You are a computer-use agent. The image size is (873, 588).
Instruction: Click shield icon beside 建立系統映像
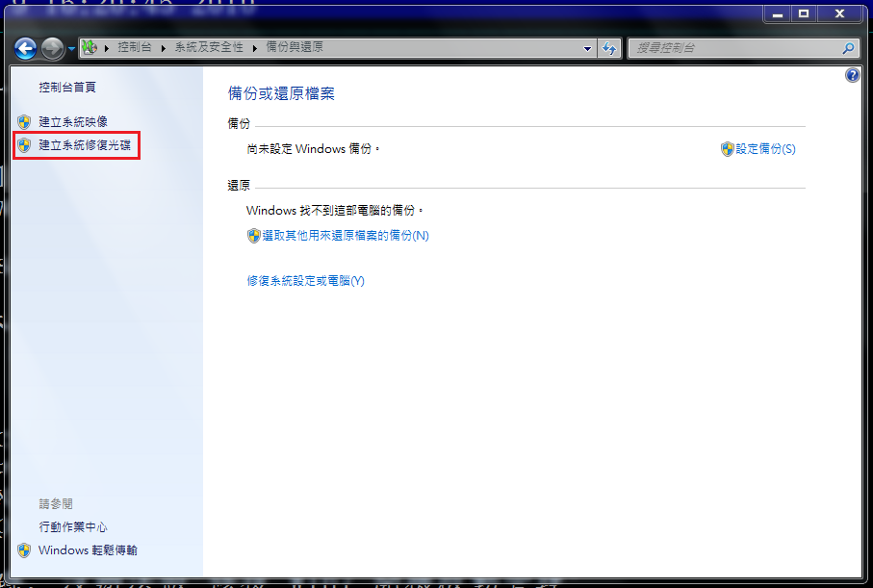pos(24,121)
